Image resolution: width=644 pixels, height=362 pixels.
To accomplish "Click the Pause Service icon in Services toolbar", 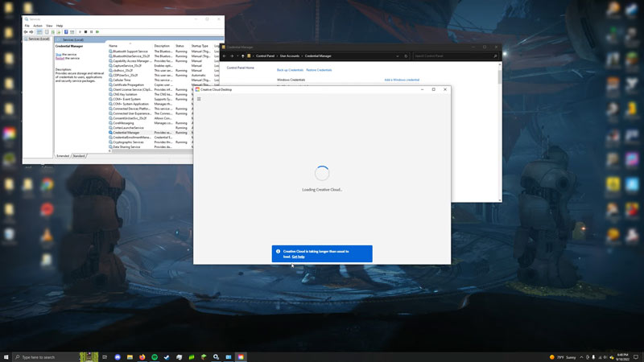I will (x=92, y=32).
